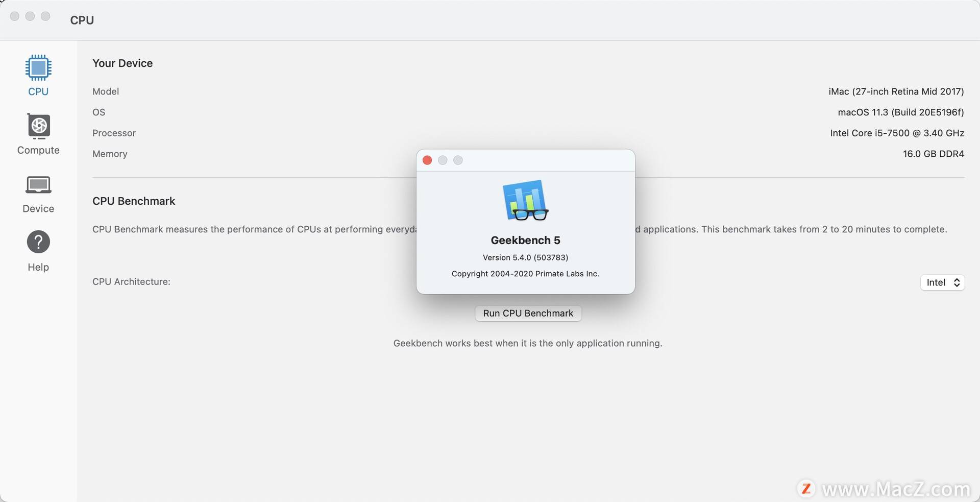Viewport: 980px width, 502px height.
Task: Run CPU Benchmark
Action: (x=528, y=313)
